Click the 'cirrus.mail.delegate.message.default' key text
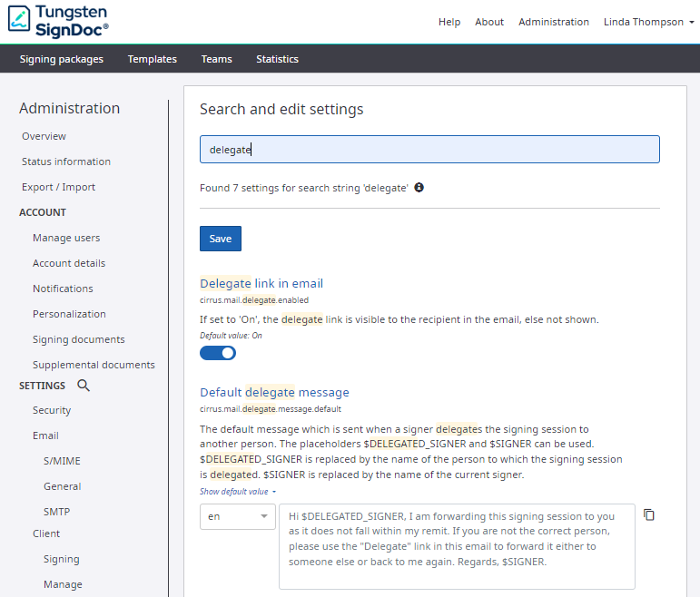This screenshot has height=597, width=700. 270,409
